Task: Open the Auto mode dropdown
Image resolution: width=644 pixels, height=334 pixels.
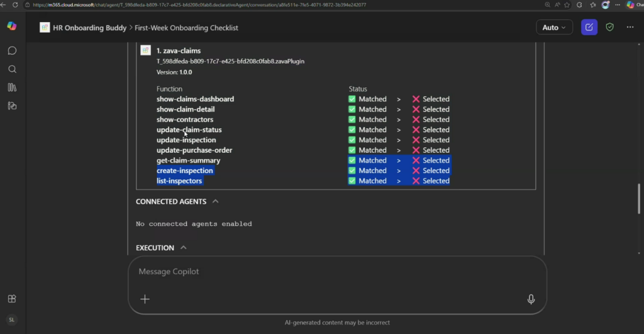Action: (554, 27)
